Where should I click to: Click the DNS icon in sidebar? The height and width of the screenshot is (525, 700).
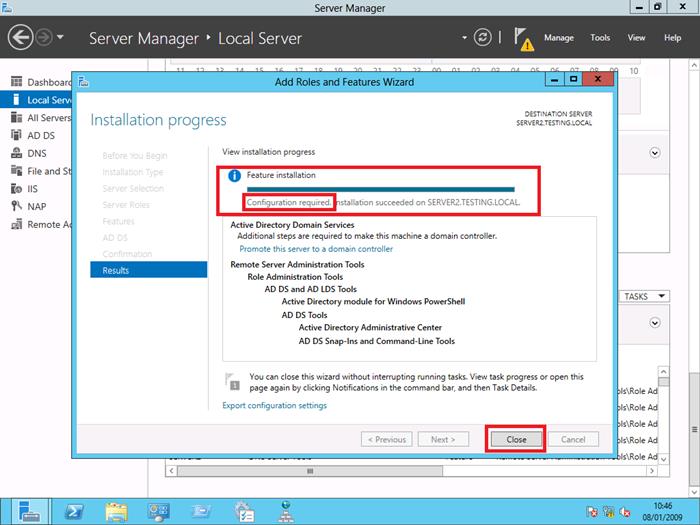click(x=16, y=153)
